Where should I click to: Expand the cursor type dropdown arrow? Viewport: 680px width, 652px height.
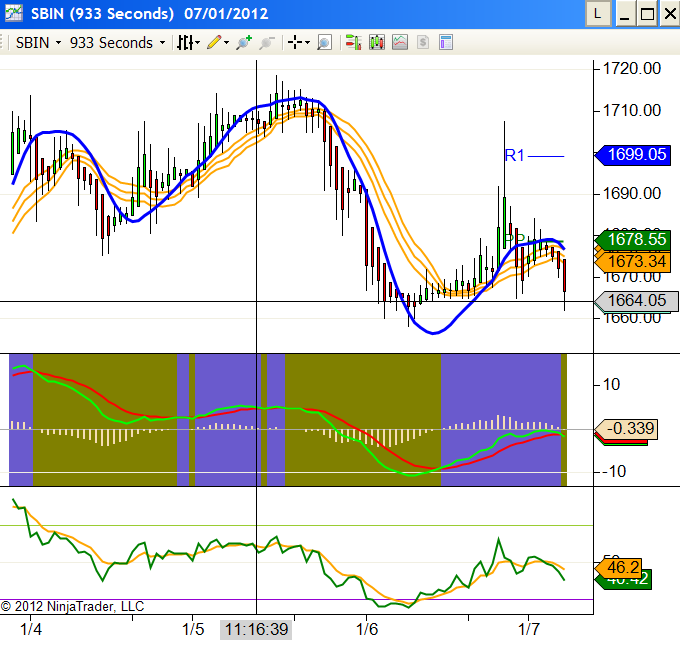click(x=307, y=43)
